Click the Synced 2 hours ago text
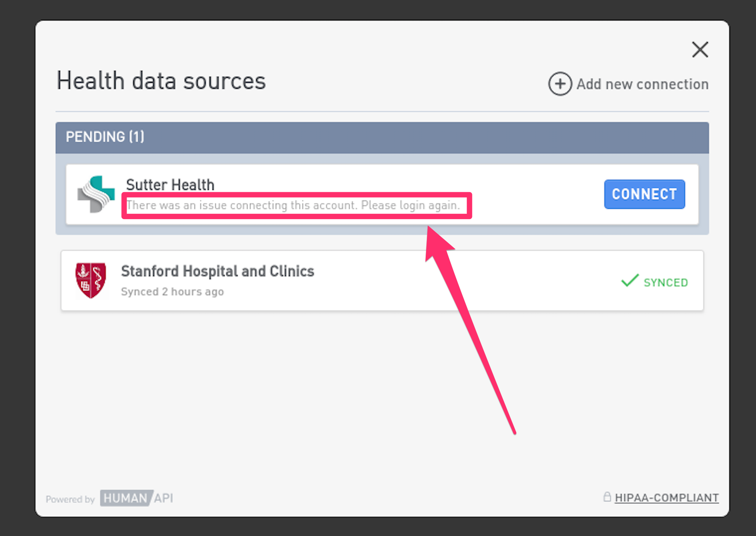The height and width of the screenshot is (536, 756). point(172,291)
